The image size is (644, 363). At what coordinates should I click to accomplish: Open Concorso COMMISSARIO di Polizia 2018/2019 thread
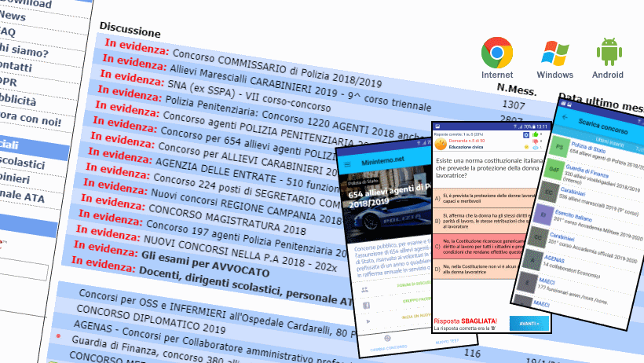[x=276, y=68]
